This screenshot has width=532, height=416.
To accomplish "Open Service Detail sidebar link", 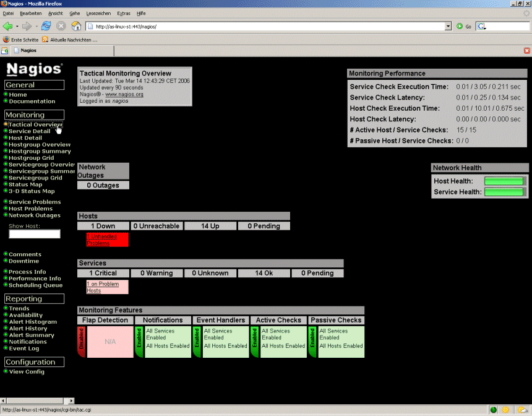I will point(29,131).
